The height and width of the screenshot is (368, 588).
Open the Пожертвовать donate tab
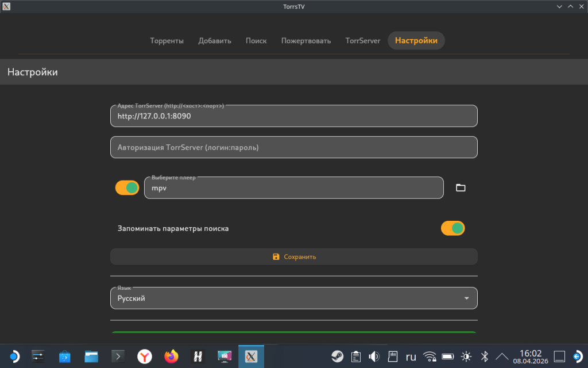pos(305,41)
